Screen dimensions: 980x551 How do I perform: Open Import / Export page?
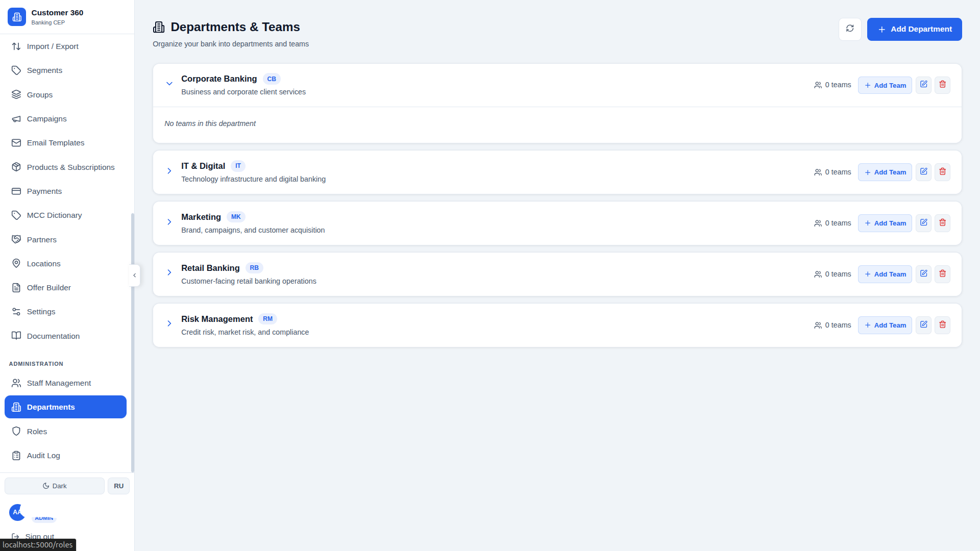coord(65,46)
